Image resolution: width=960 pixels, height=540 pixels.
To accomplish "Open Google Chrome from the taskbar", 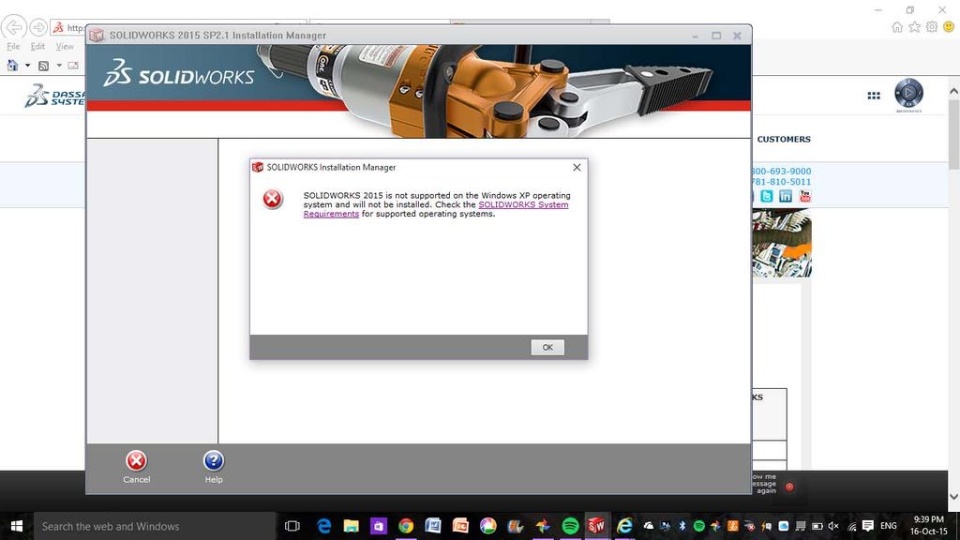I will 405,526.
